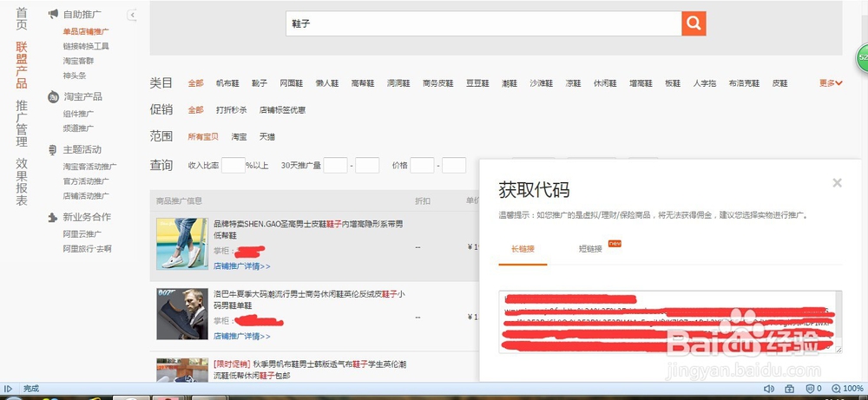Image resolution: width=868 pixels, height=400 pixels.
Task: Open 链接转换工具 in sidebar
Action: [x=86, y=47]
